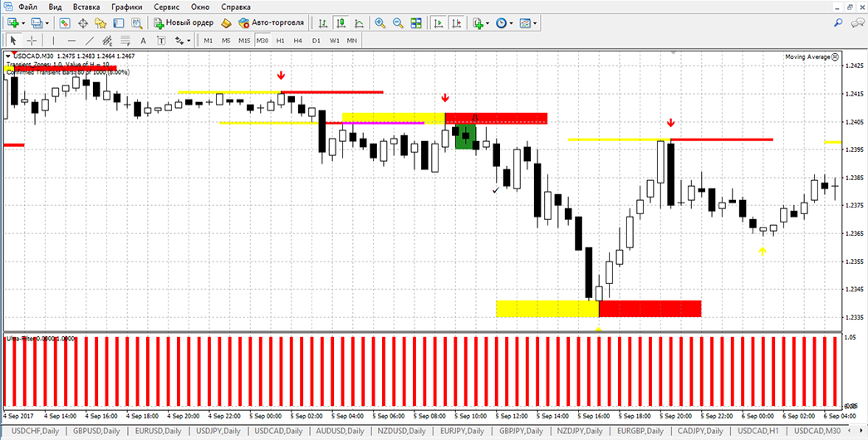
Task: Open the Strategy Tester icon
Action: [x=135, y=23]
